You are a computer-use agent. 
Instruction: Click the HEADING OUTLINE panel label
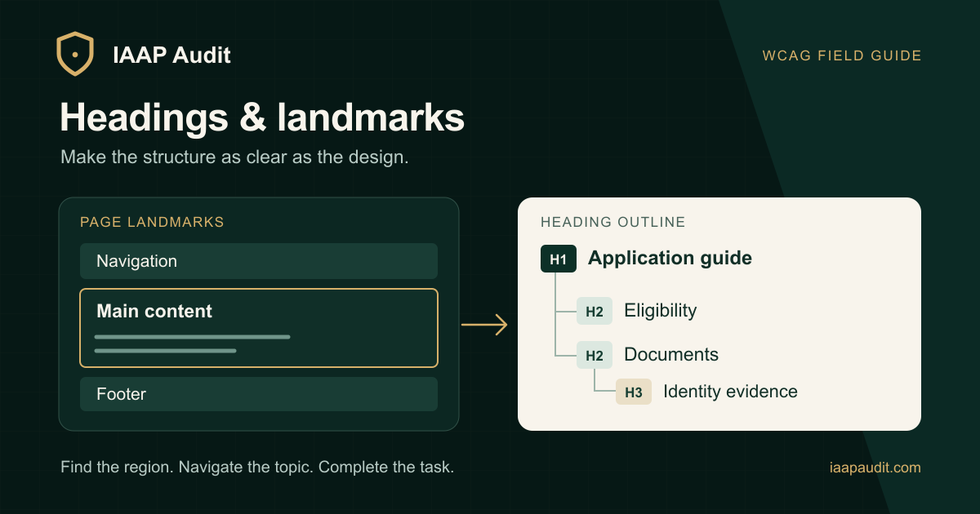(613, 222)
